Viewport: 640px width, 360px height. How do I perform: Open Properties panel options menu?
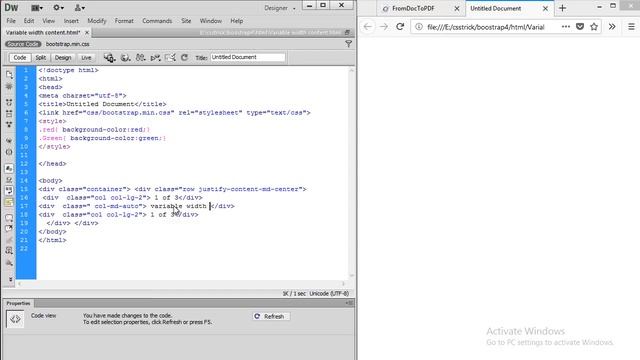[x=349, y=303]
